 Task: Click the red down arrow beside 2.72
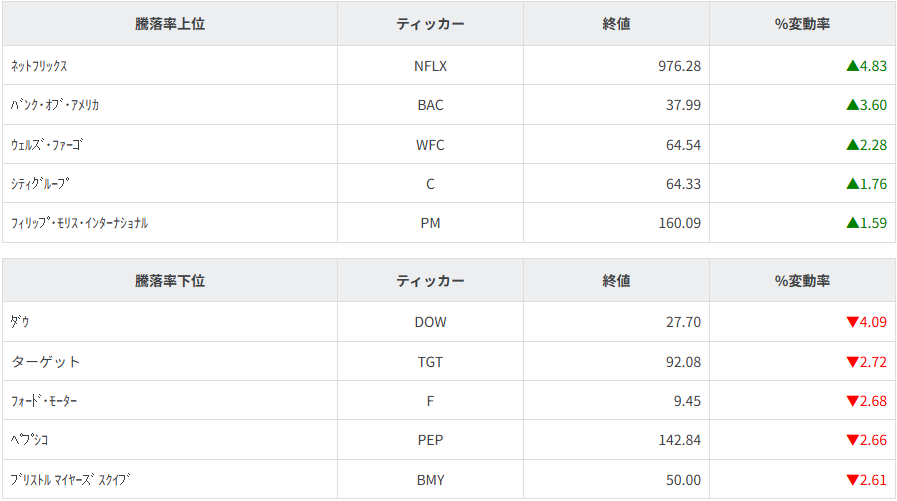pyautogui.click(x=852, y=362)
